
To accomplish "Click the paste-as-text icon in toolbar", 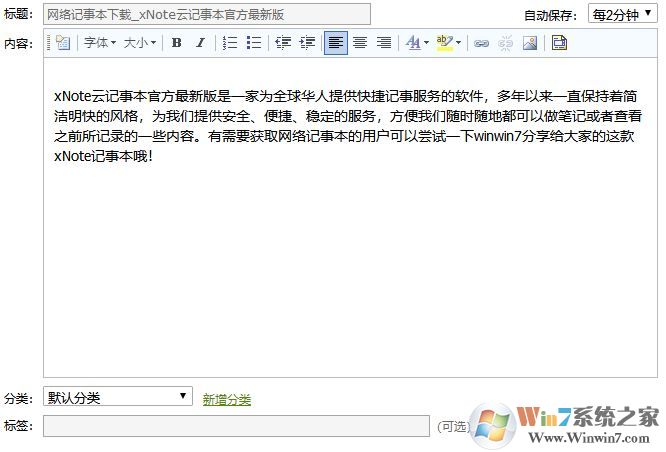I will click(63, 42).
